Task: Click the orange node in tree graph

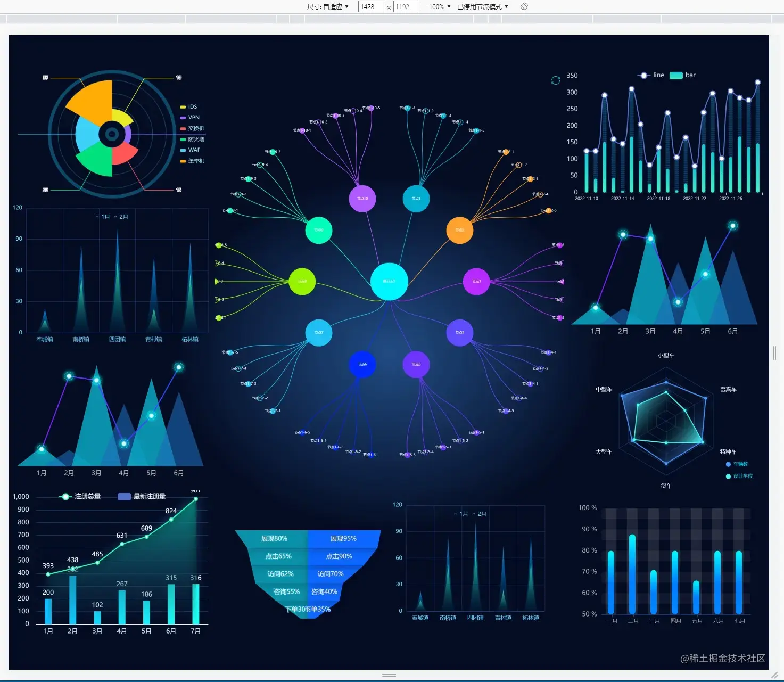Action: pos(460,230)
